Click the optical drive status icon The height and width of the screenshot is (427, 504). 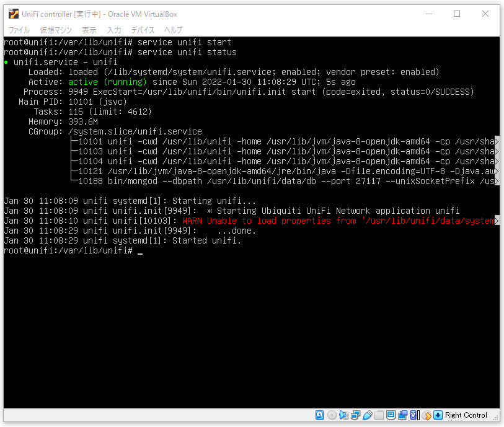pyautogui.click(x=332, y=415)
